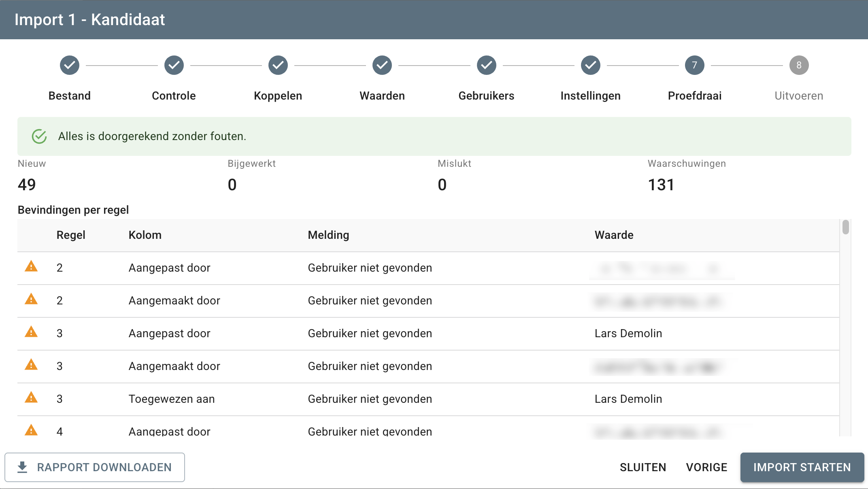Viewport: 868px width, 489px height.
Task: Open the Koppelen step label
Action: 278,96
